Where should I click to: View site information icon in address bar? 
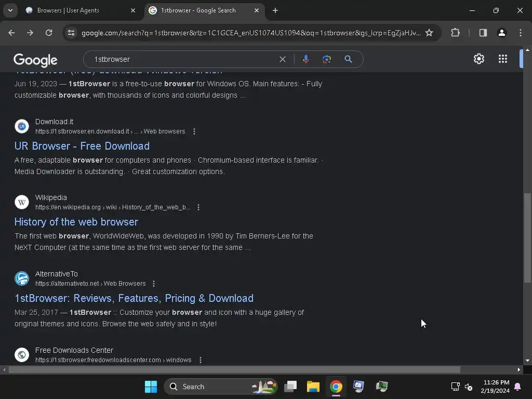[x=71, y=33]
